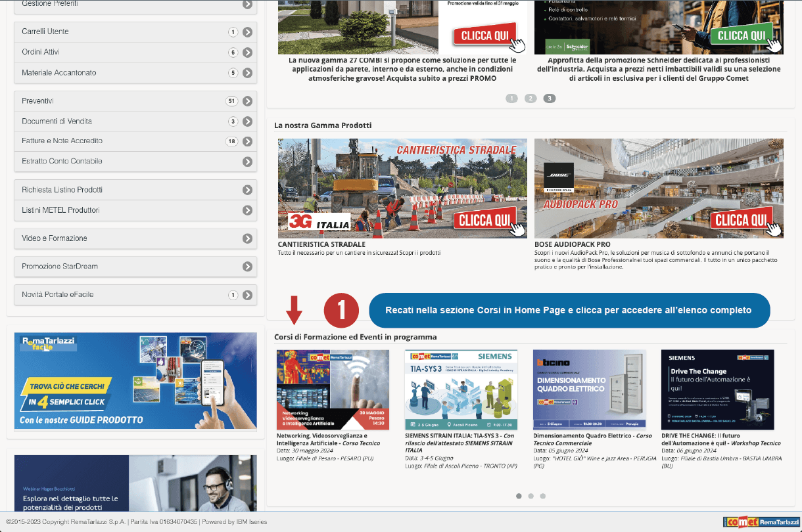
Task: Click the arrow icon beside Carrelli Utente
Action: click(x=247, y=32)
